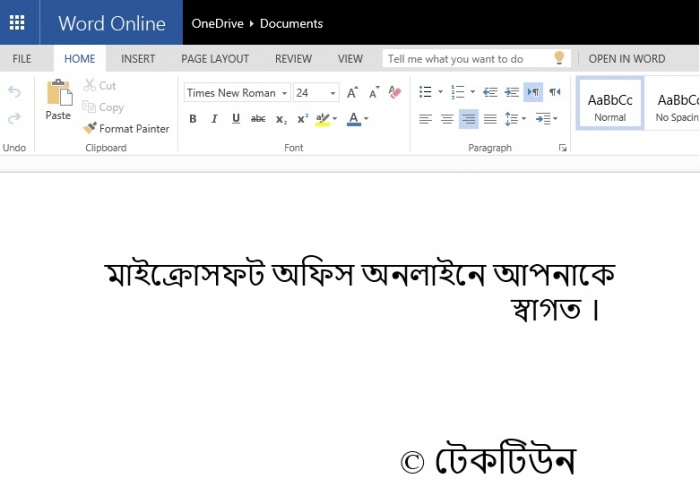Expand the font color arrow

point(366,119)
